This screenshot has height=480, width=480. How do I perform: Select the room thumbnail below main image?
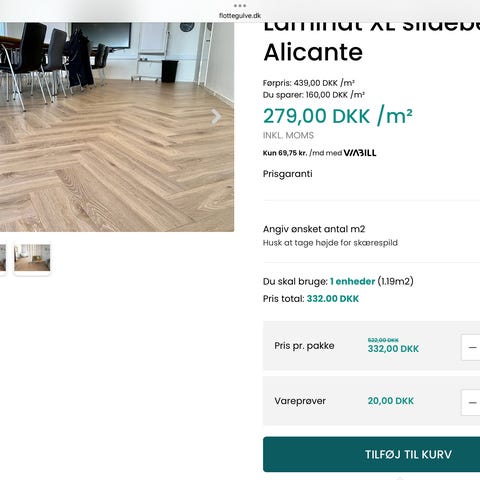tap(32, 258)
